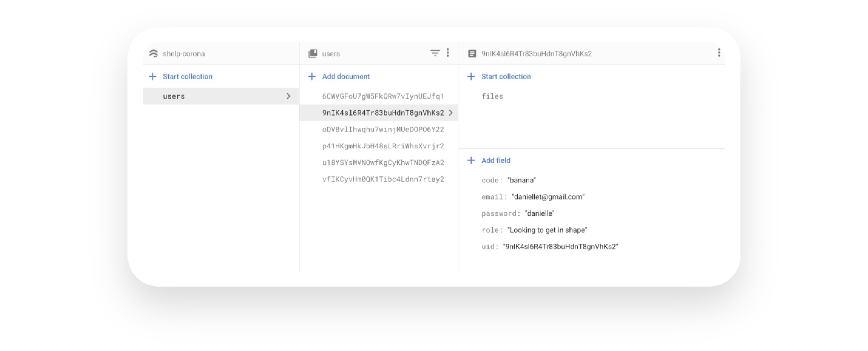The height and width of the screenshot is (351, 868).
Task: Open the users column three-dot menu
Action: pyautogui.click(x=448, y=53)
